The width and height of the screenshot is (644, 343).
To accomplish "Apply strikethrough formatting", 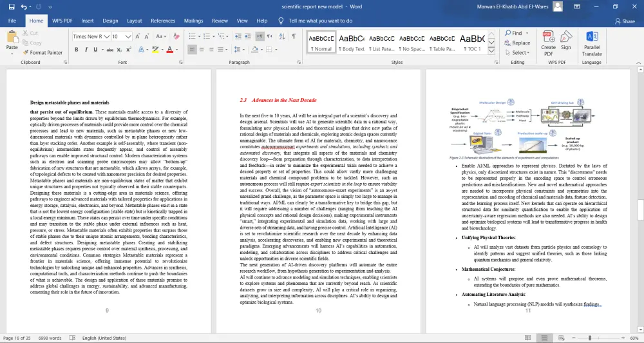I will 109,50.
